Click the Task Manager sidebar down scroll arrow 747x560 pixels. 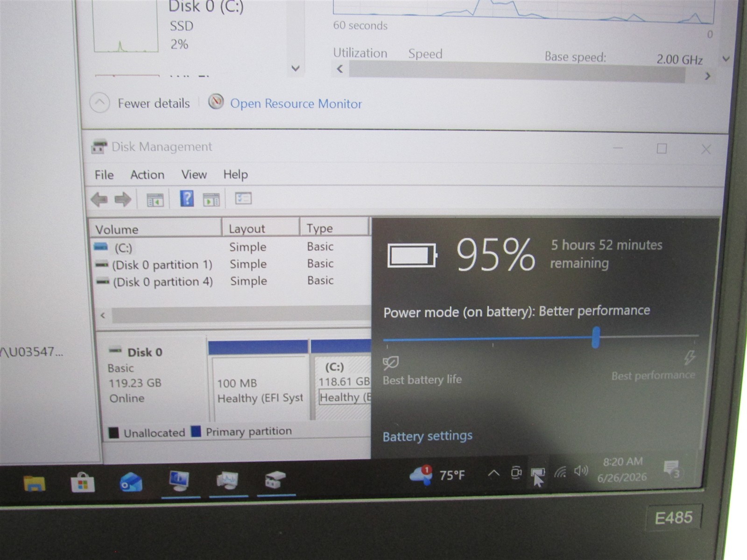[x=295, y=68]
